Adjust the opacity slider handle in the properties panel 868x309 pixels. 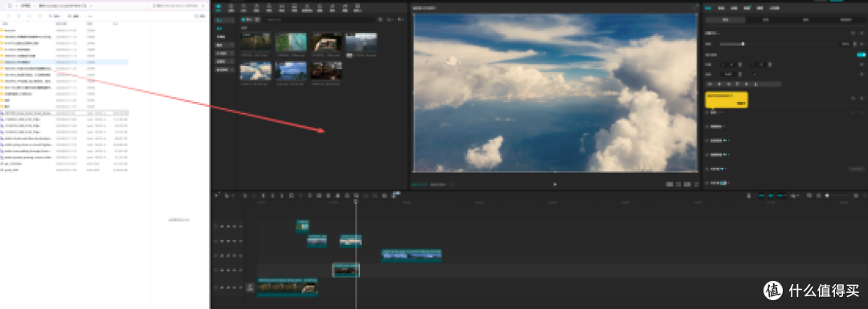click(743, 43)
